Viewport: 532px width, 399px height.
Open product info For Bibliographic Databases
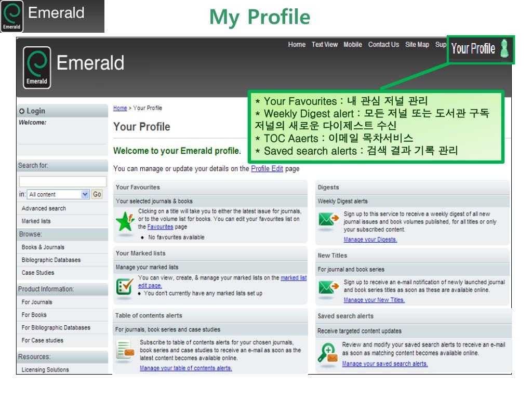coord(56,328)
